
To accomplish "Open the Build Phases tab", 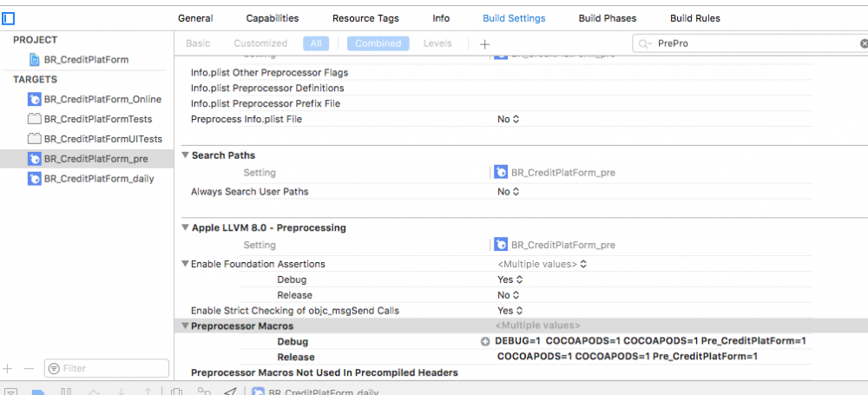I will 607,18.
